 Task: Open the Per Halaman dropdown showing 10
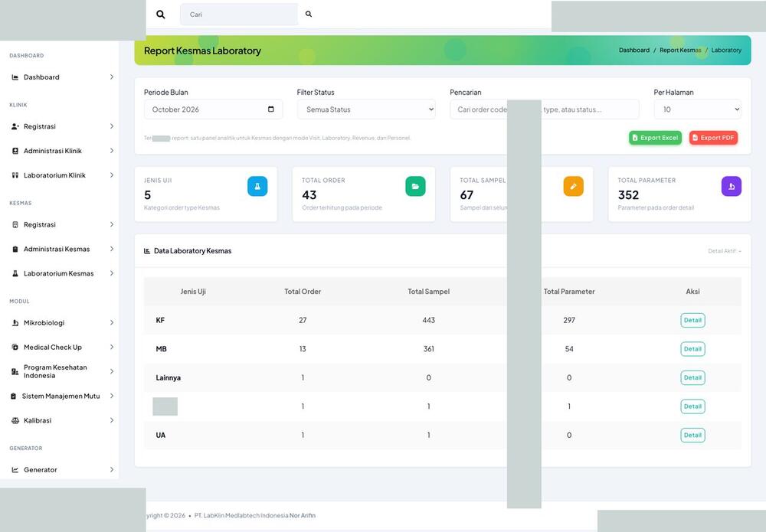(x=698, y=109)
